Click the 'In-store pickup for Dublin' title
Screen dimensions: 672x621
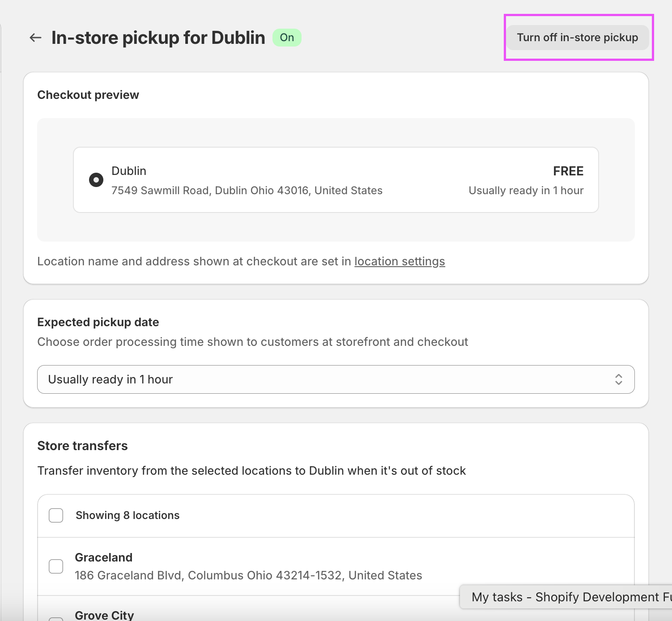(158, 38)
